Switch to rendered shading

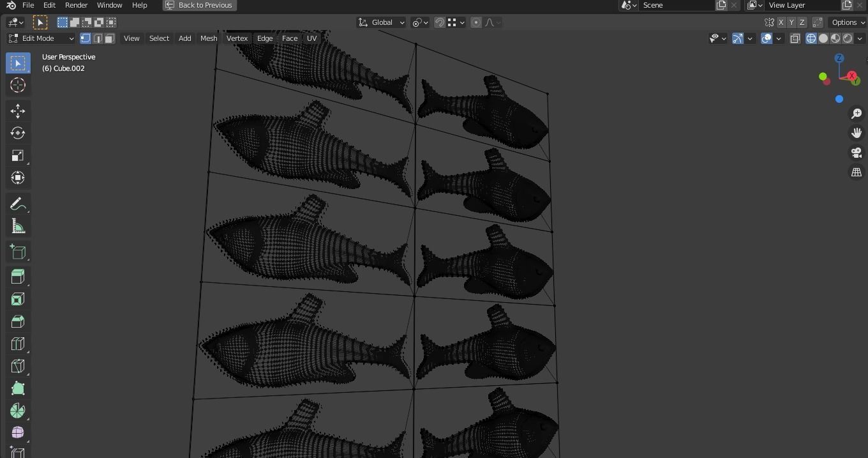(x=848, y=38)
